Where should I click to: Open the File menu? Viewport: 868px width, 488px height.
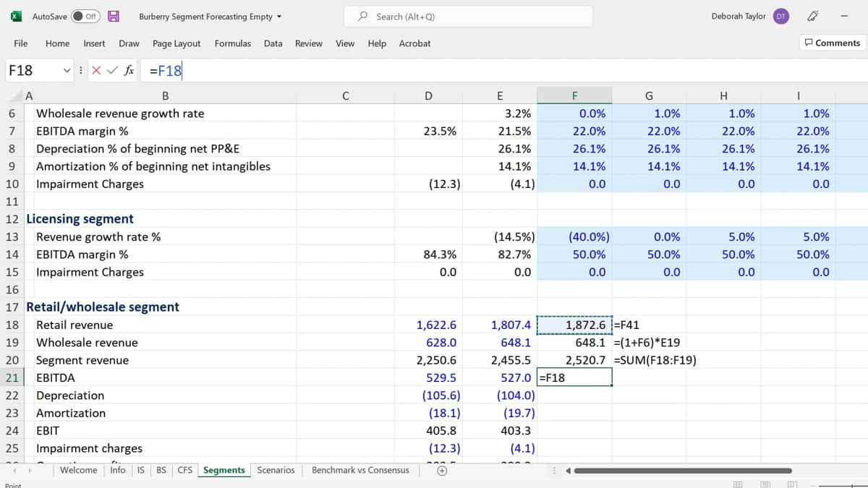[x=21, y=43]
